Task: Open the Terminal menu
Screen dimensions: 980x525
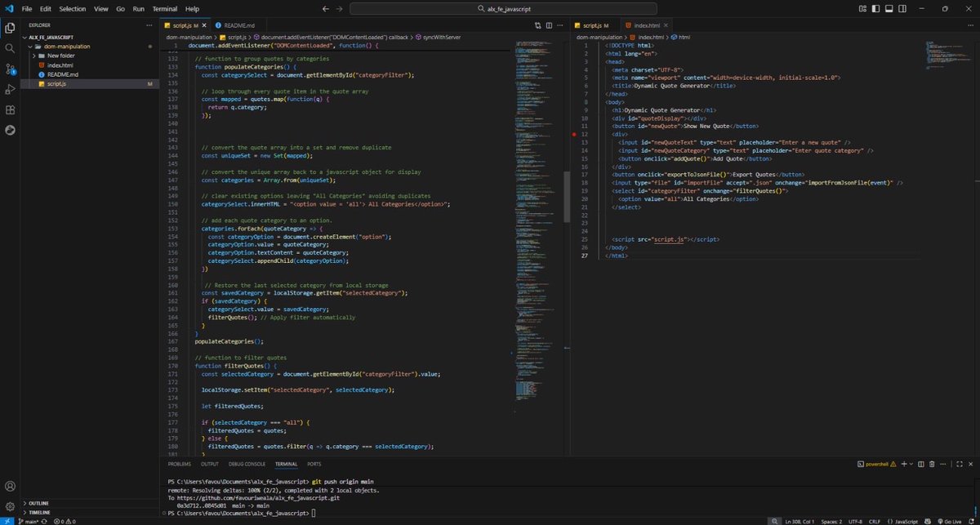Action: pyautogui.click(x=167, y=8)
